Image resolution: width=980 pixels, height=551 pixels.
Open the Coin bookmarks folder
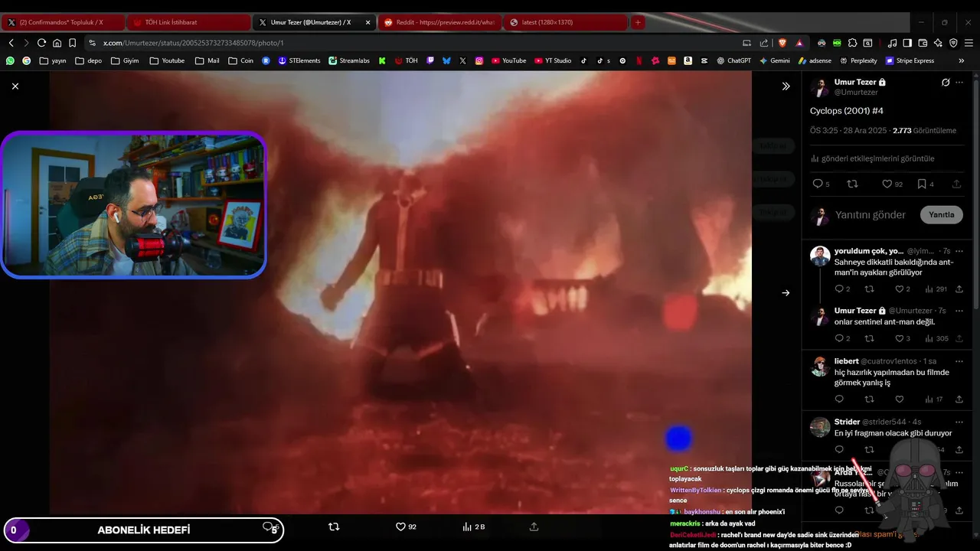[240, 60]
